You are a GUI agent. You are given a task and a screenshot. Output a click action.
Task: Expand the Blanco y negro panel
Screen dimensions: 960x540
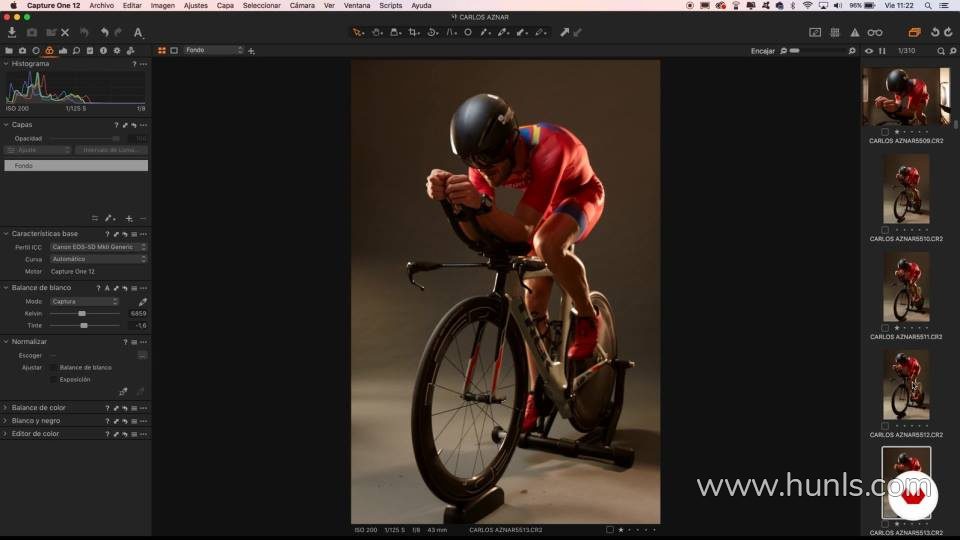pos(6,421)
